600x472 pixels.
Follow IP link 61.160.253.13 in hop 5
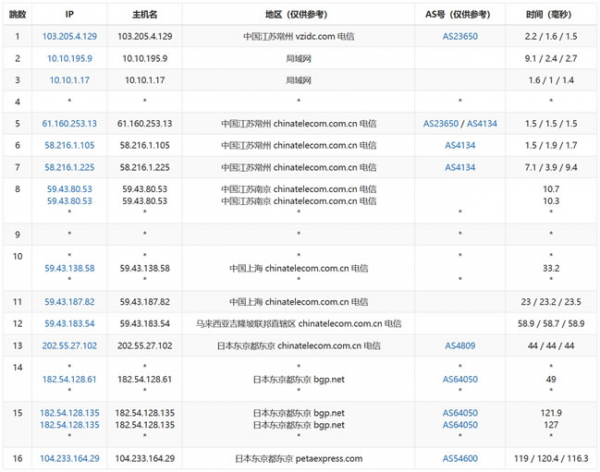tap(69, 124)
